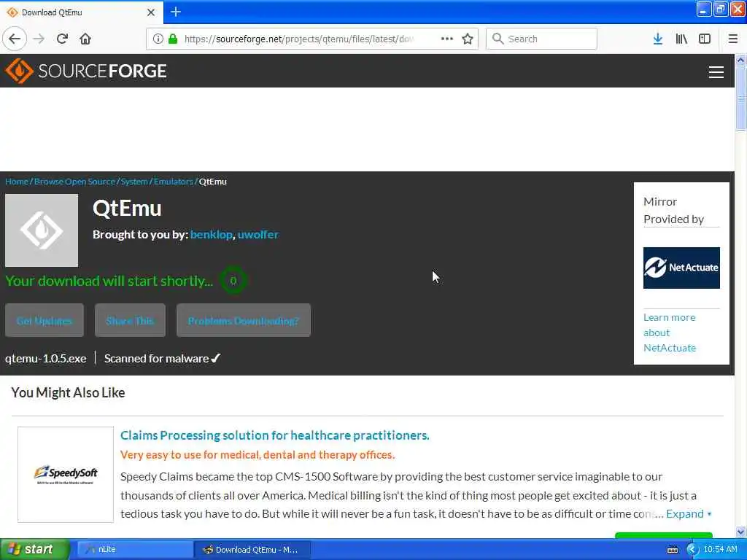Image resolution: width=747 pixels, height=560 pixels.
Task: Click the browser forward arrow
Action: (x=39, y=39)
